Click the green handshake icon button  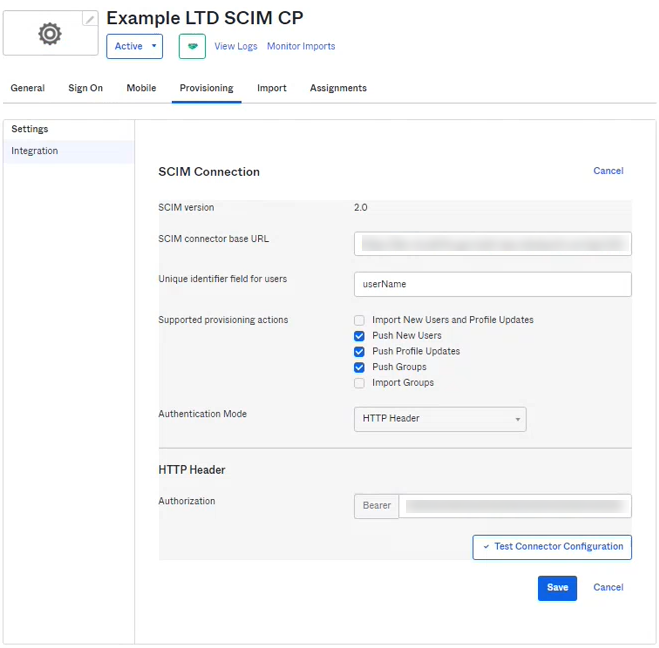[192, 46]
